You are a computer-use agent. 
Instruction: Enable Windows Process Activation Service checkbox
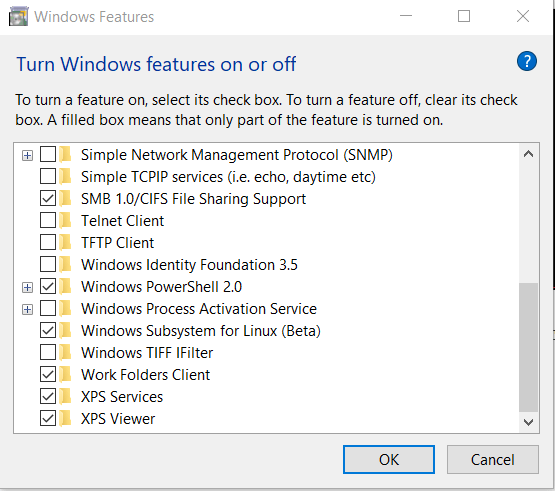click(x=48, y=308)
